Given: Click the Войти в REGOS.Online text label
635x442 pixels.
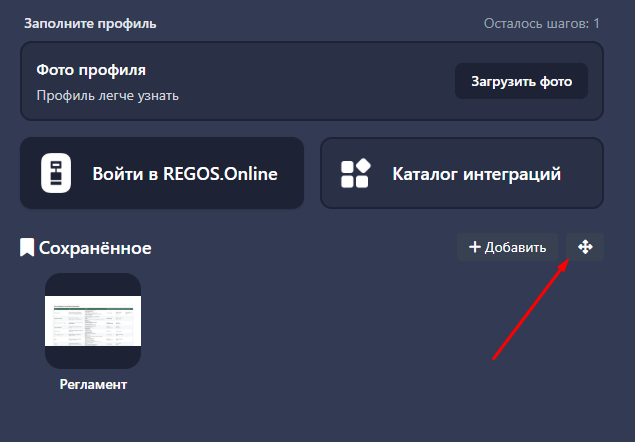Looking at the screenshot, I should [x=185, y=174].
